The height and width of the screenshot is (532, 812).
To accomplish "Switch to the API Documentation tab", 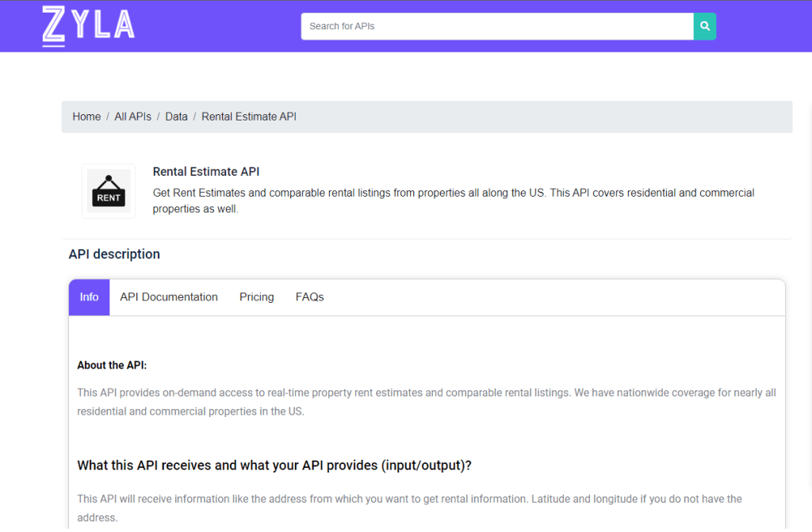I will (169, 297).
